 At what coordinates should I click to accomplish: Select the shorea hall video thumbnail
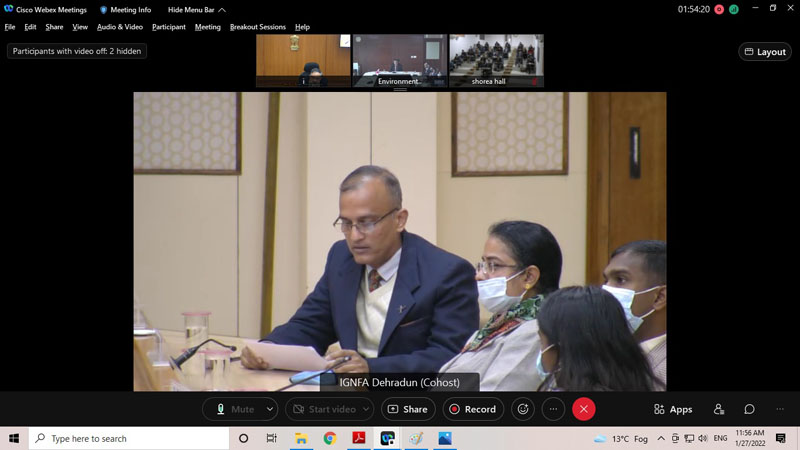click(496, 61)
